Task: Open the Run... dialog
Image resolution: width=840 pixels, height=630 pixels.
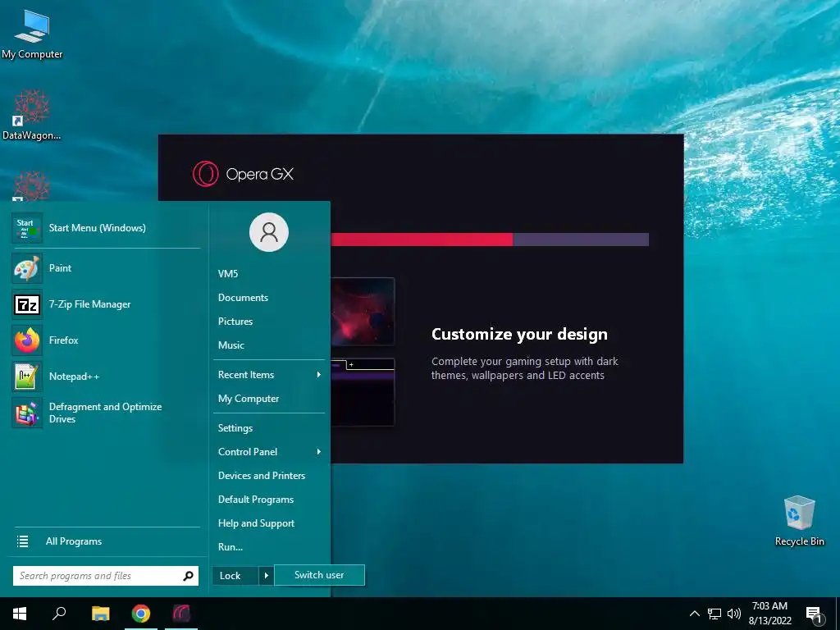Action: (x=269, y=547)
